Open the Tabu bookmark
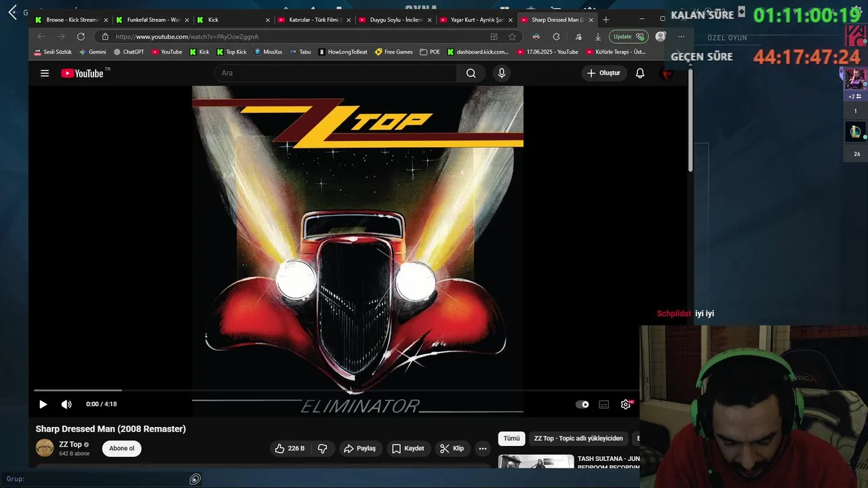Screen dimensions: 868x488 300,52
